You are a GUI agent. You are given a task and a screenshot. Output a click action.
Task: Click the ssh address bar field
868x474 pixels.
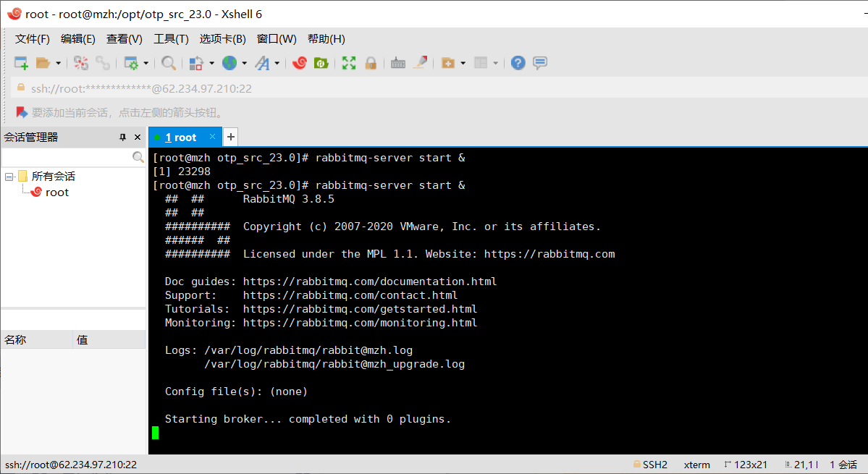(437, 88)
